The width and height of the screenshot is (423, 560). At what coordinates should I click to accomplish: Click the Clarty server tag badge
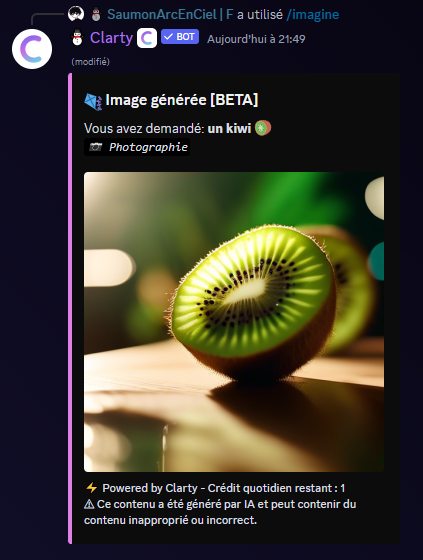pos(147,38)
